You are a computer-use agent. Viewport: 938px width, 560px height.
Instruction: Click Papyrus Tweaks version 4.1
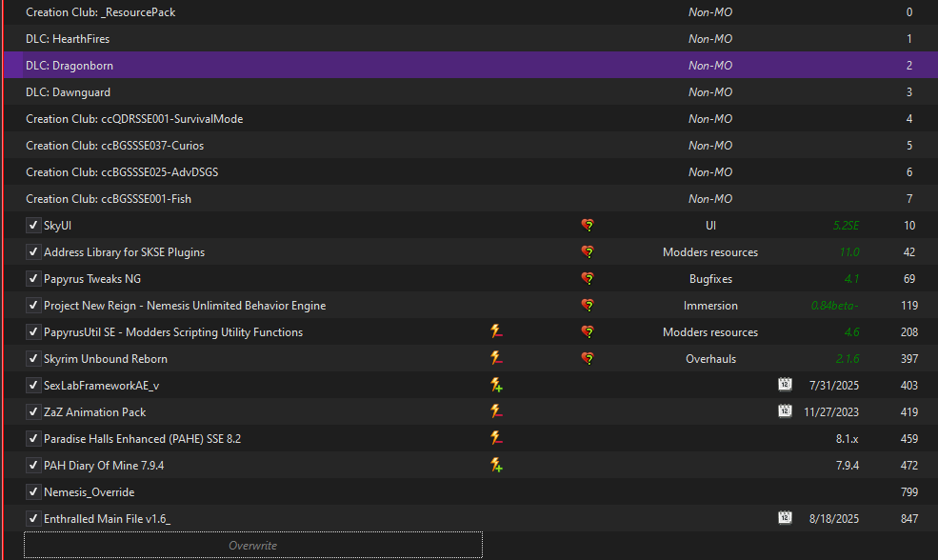(x=852, y=279)
